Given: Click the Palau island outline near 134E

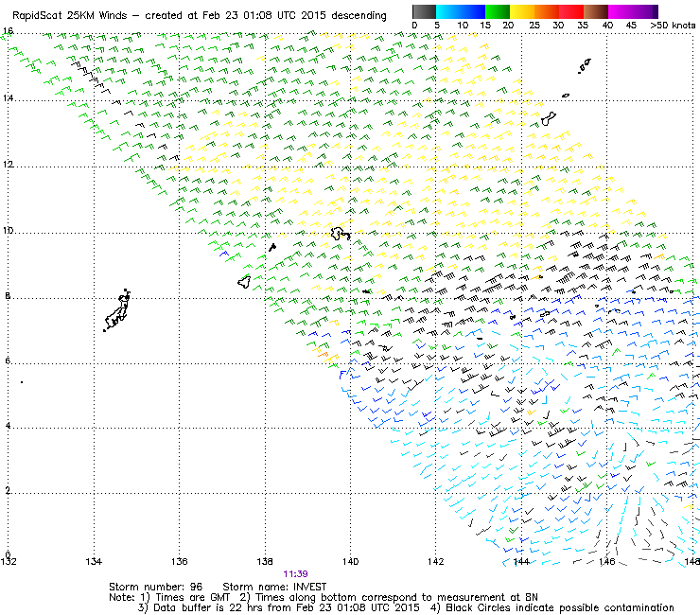Looking at the screenshot, I should coord(117,310).
